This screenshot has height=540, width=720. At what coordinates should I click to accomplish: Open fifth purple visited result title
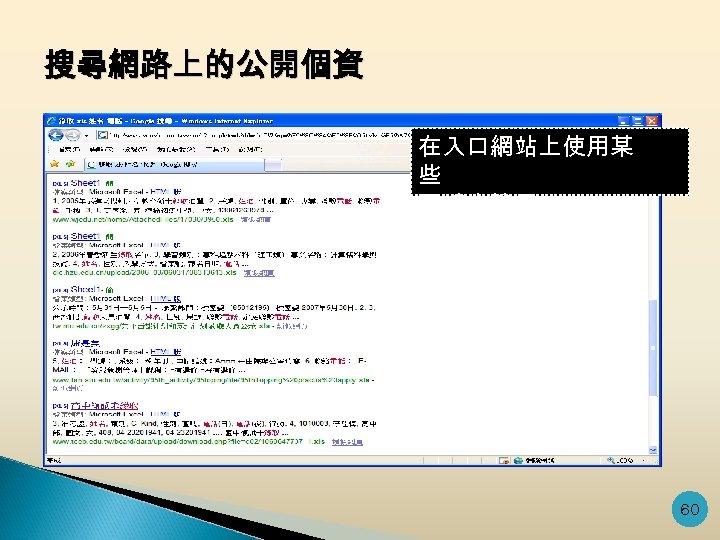tap(104, 406)
